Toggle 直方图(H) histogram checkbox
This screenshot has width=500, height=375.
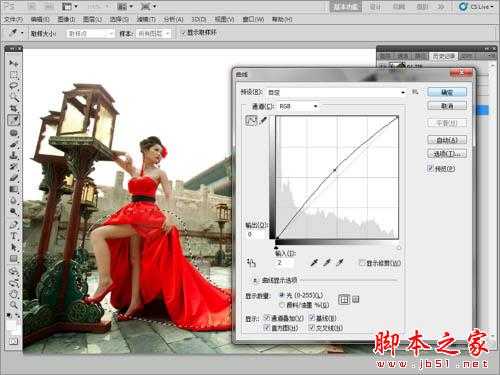point(267,328)
